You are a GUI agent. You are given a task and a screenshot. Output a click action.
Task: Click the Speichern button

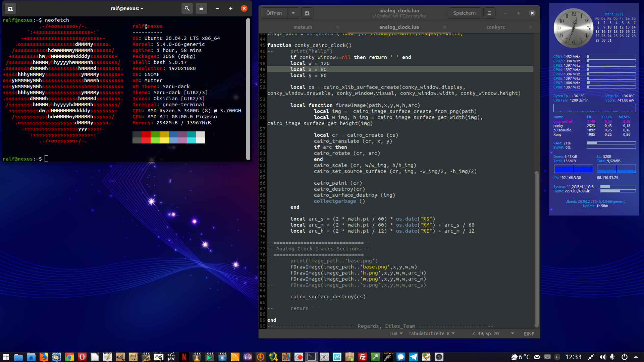pos(464,13)
